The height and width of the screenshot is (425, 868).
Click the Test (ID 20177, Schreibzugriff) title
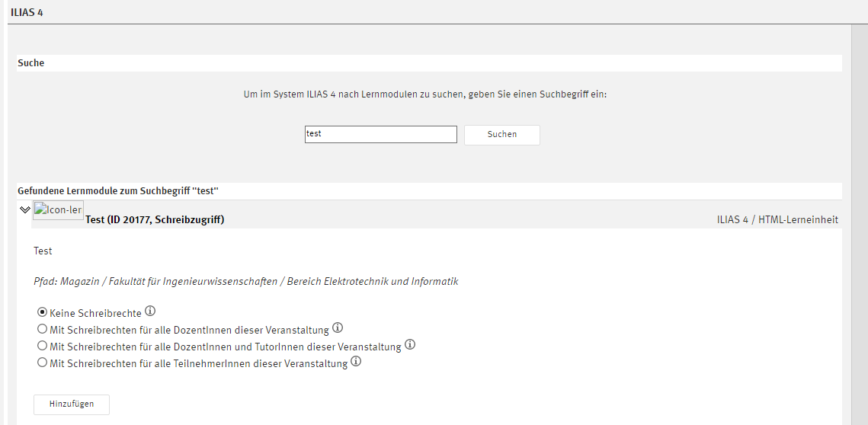pos(155,219)
